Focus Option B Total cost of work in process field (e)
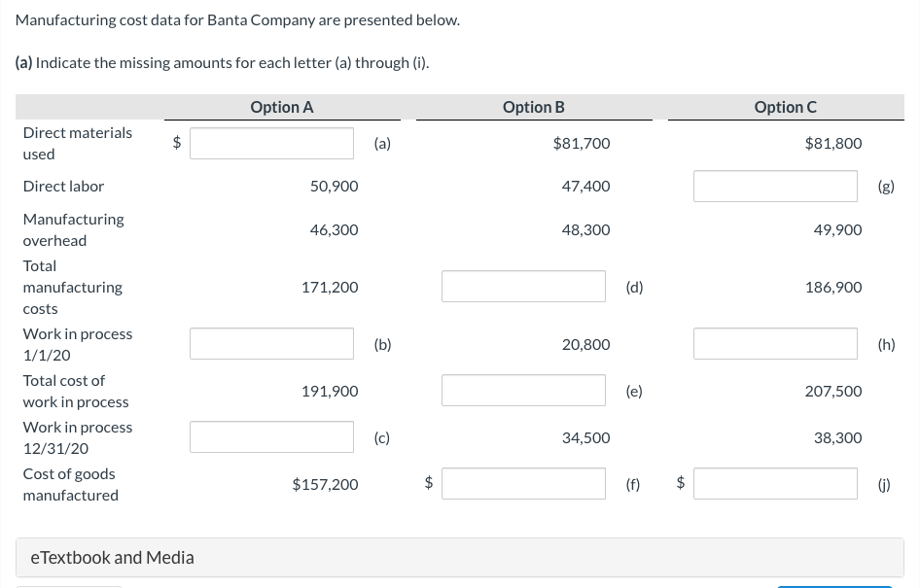Screen dimensions: 920x588 (x=524, y=391)
